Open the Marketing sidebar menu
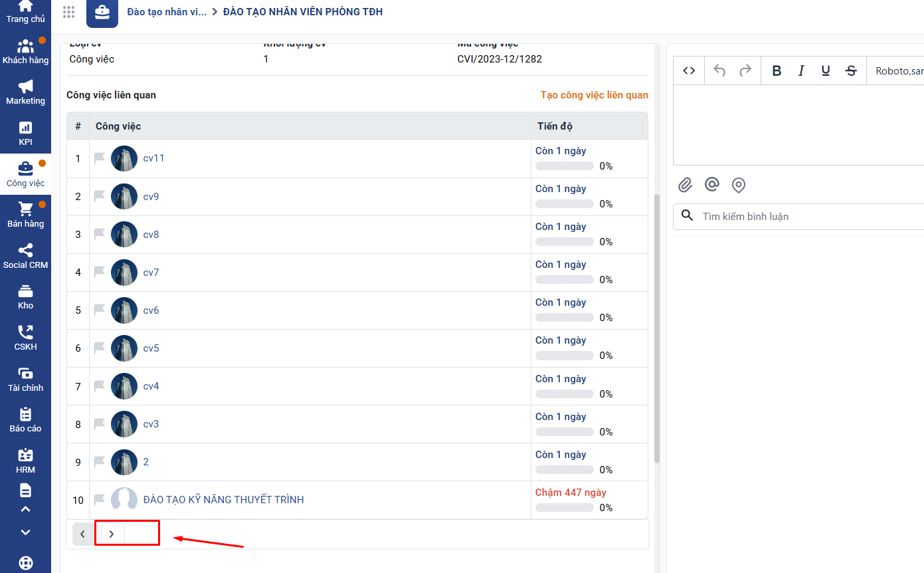The image size is (924, 573). [x=25, y=92]
